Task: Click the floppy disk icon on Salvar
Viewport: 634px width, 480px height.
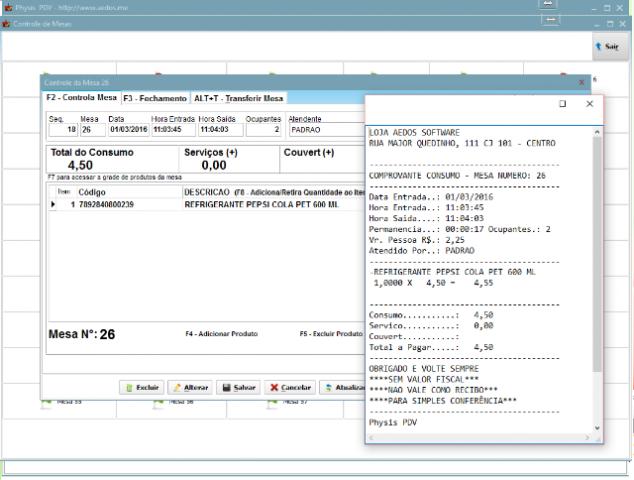Action: (226, 387)
